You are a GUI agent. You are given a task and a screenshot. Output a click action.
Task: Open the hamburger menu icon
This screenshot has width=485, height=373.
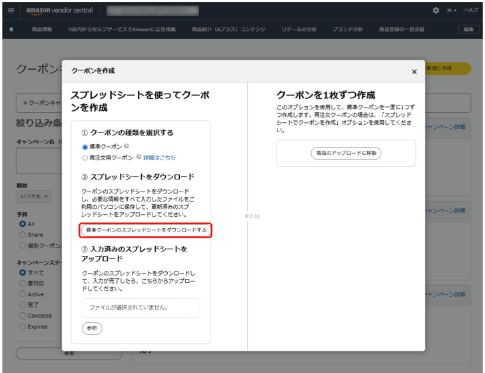tap(11, 10)
